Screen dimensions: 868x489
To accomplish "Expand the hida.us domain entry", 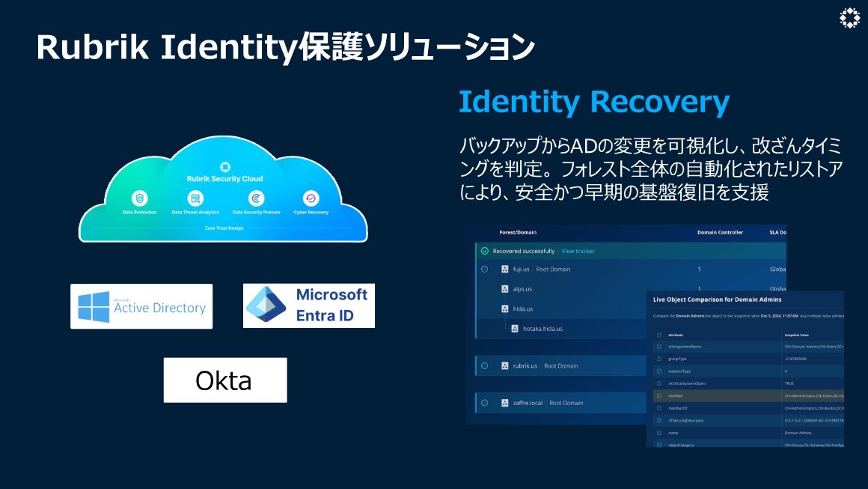I will pos(505,309).
